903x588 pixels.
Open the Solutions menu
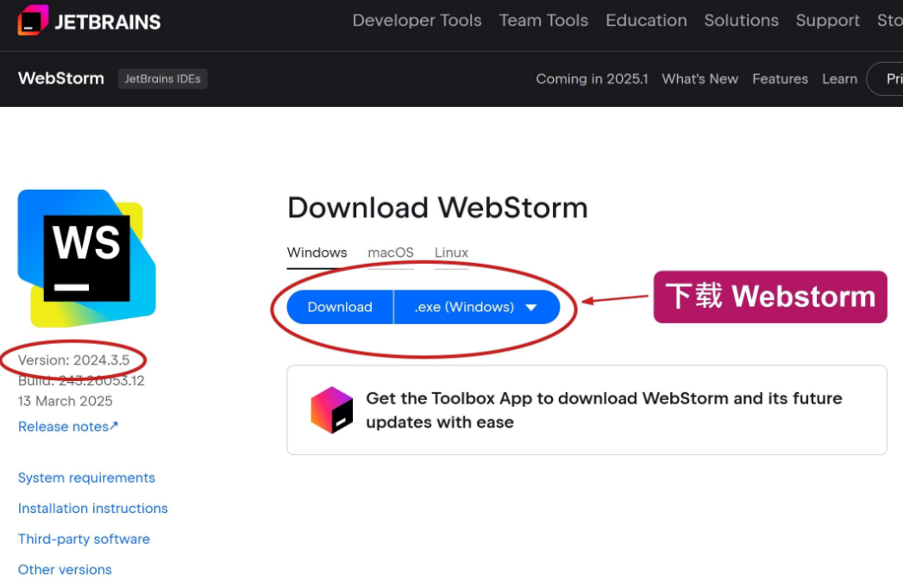coord(741,20)
